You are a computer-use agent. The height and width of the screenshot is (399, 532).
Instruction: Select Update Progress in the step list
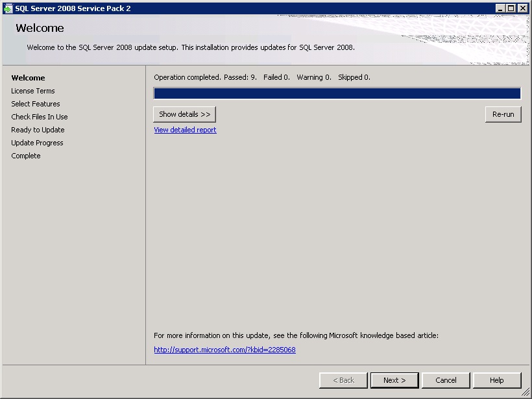tap(37, 143)
